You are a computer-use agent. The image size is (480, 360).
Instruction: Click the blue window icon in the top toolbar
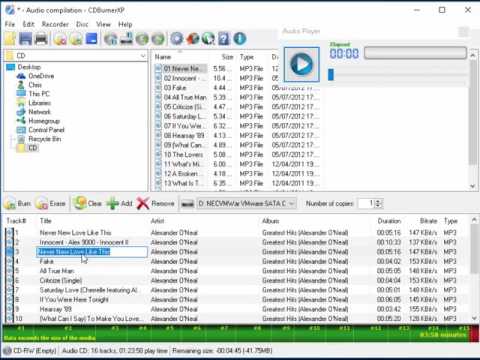91,39
